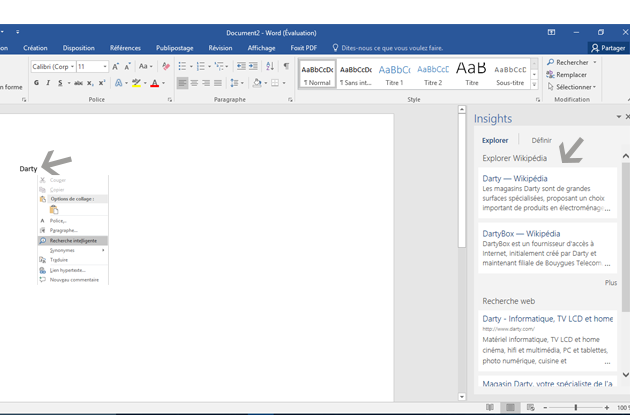Open the Révision ribbon tab
The width and height of the screenshot is (630, 415).
pos(220,48)
